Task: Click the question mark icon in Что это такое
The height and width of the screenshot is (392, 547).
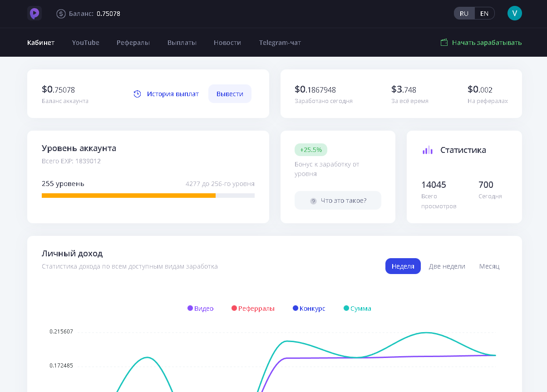Action: (x=313, y=201)
